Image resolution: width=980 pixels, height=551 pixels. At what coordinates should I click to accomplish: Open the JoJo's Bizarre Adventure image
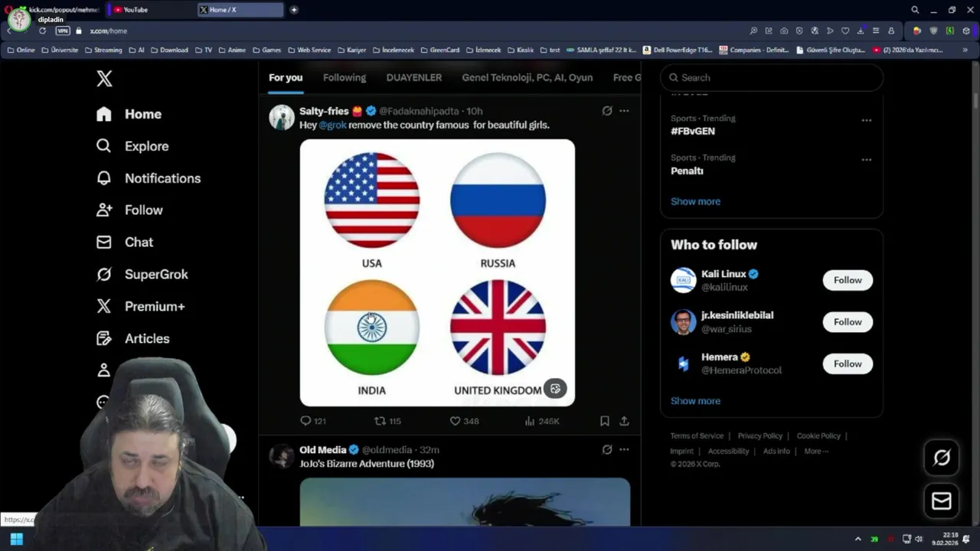(x=465, y=502)
